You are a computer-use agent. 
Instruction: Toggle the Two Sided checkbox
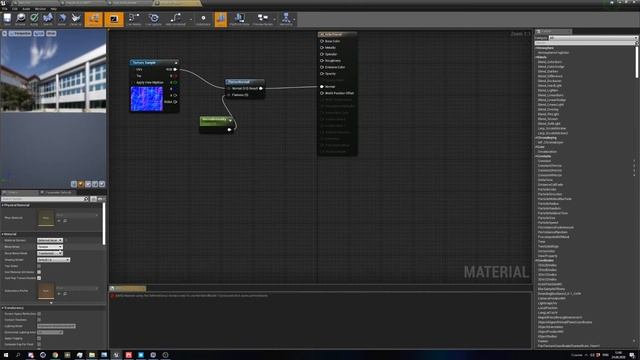(x=39, y=266)
